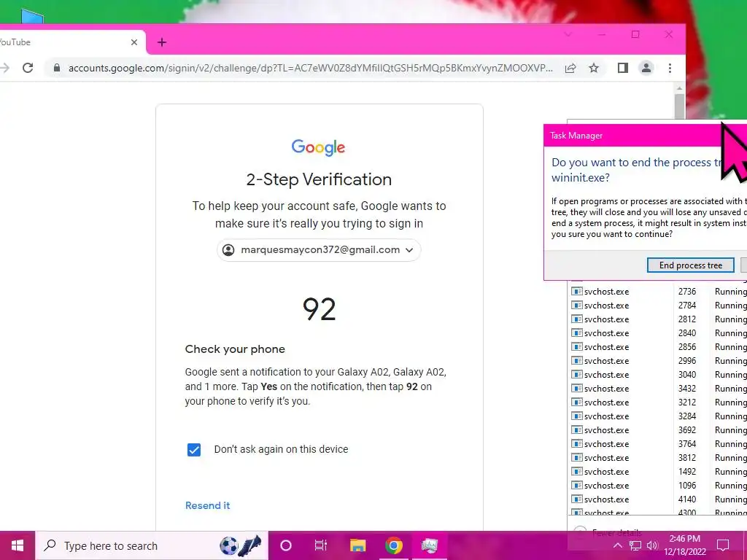Click the Google logo on the sign-in card
Image resolution: width=747 pixels, height=560 pixels.
(x=318, y=147)
